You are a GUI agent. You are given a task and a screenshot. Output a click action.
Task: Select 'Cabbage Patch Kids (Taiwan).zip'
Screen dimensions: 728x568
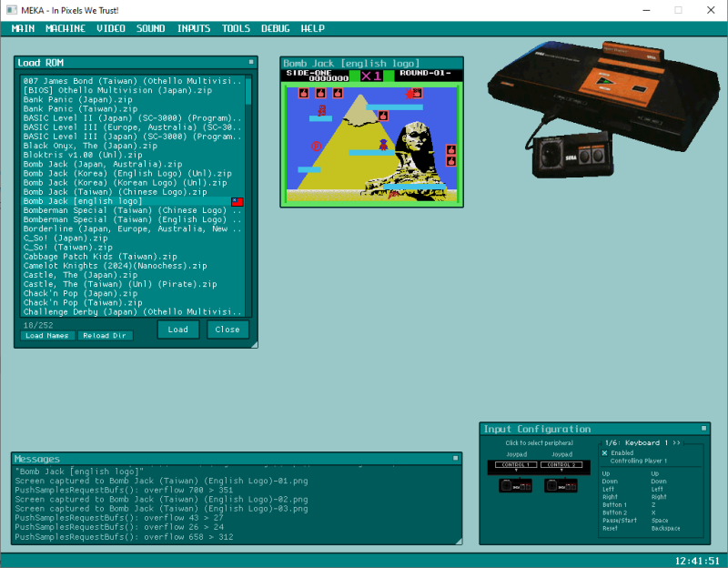coord(133,257)
